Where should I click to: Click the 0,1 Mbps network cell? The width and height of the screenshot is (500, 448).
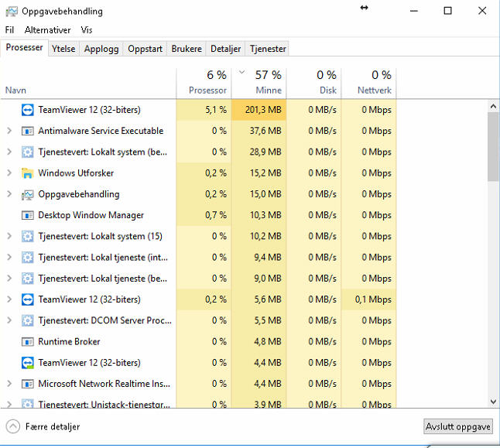pyautogui.click(x=369, y=299)
